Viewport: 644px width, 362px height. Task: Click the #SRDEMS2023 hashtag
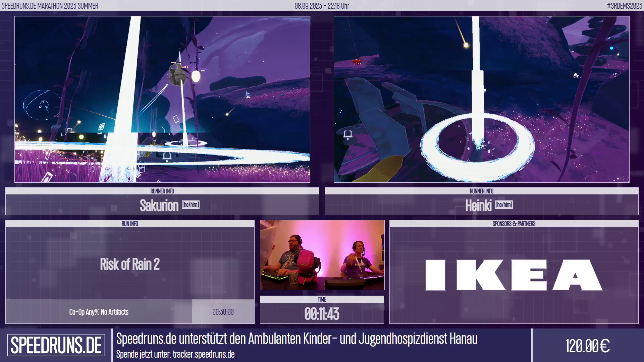pyautogui.click(x=624, y=6)
